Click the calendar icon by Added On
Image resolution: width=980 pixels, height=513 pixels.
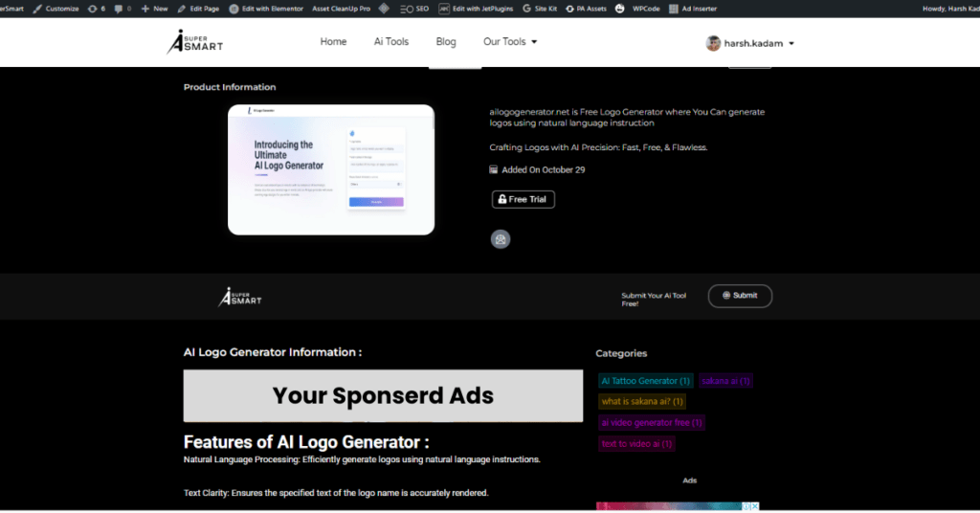(x=493, y=169)
